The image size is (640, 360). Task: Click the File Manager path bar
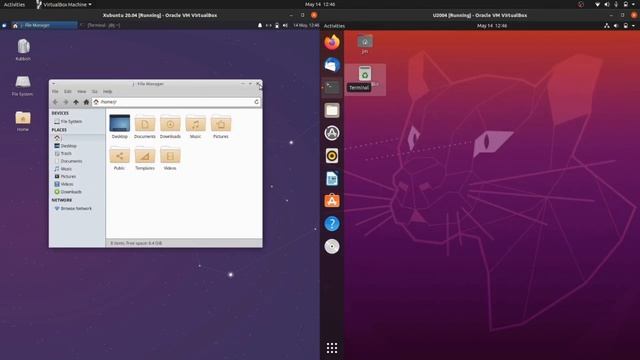(x=176, y=102)
